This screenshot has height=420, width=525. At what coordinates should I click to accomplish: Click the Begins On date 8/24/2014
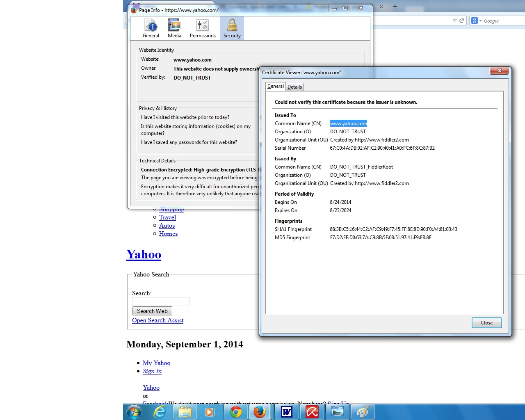[x=340, y=202]
